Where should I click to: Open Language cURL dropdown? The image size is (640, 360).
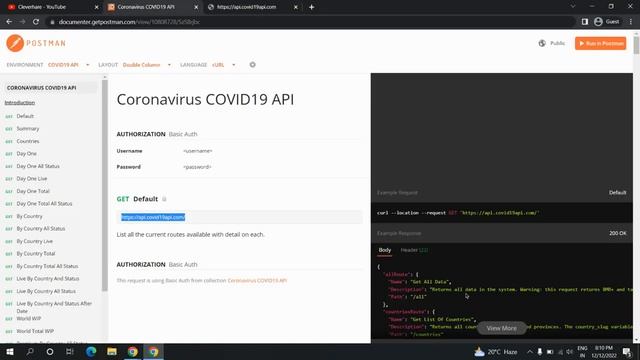224,64
